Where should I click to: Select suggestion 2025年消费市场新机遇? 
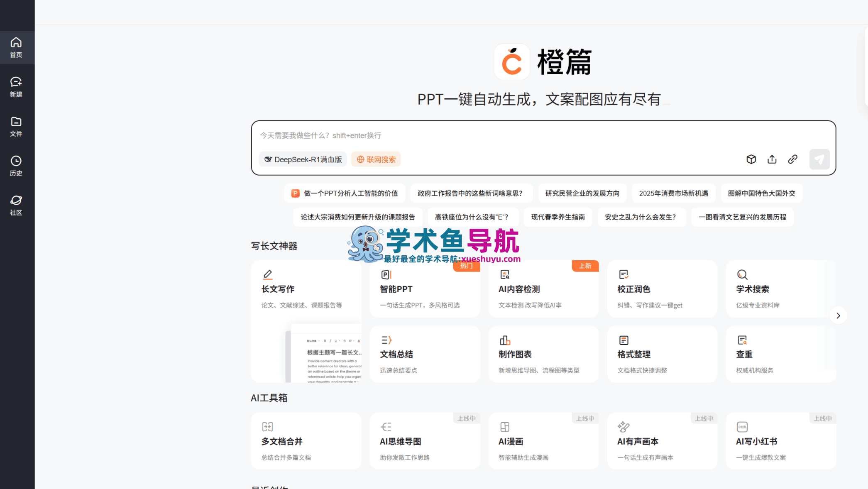coord(674,193)
